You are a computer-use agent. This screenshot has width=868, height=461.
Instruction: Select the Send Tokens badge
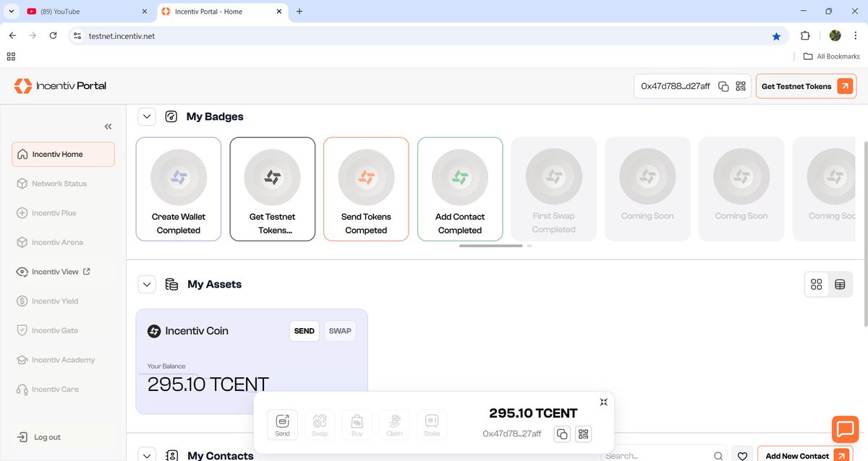click(x=366, y=189)
